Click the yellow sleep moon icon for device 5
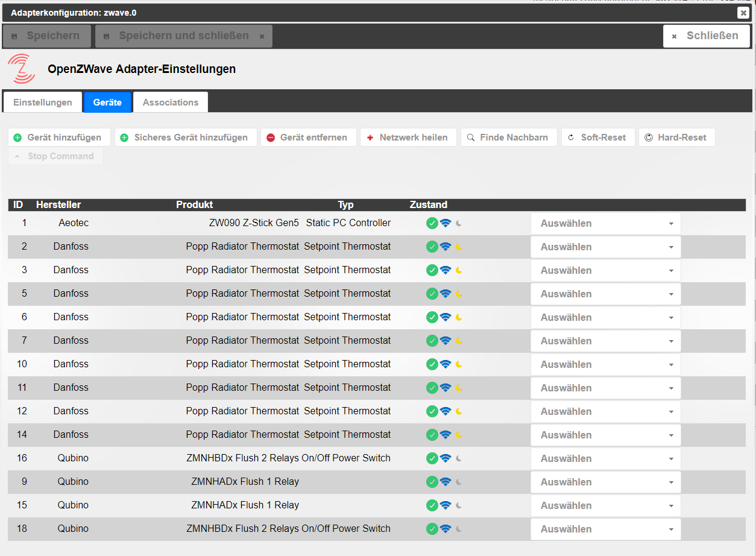This screenshot has height=556, width=756. [x=459, y=294]
